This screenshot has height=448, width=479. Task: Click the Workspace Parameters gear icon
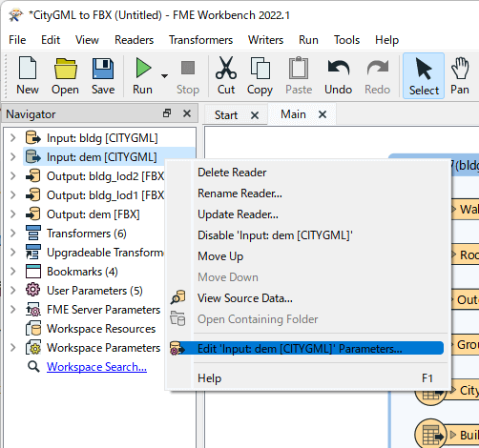pos(33,348)
